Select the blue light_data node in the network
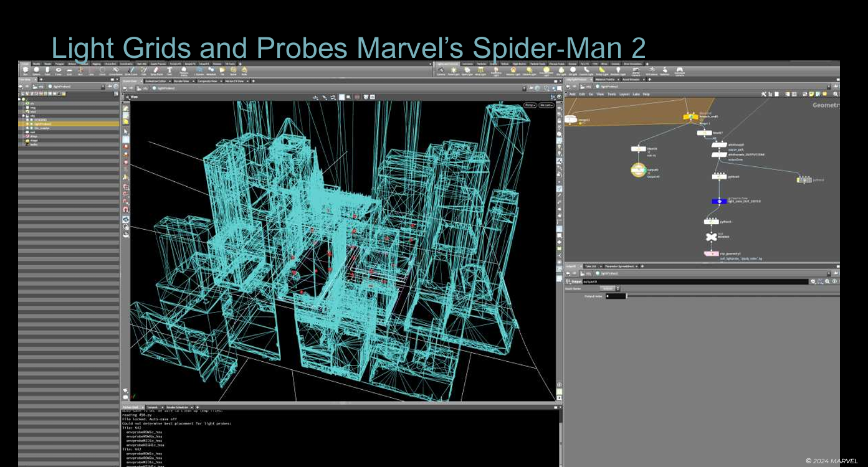Image resolution: width=868 pixels, height=467 pixels. point(718,201)
